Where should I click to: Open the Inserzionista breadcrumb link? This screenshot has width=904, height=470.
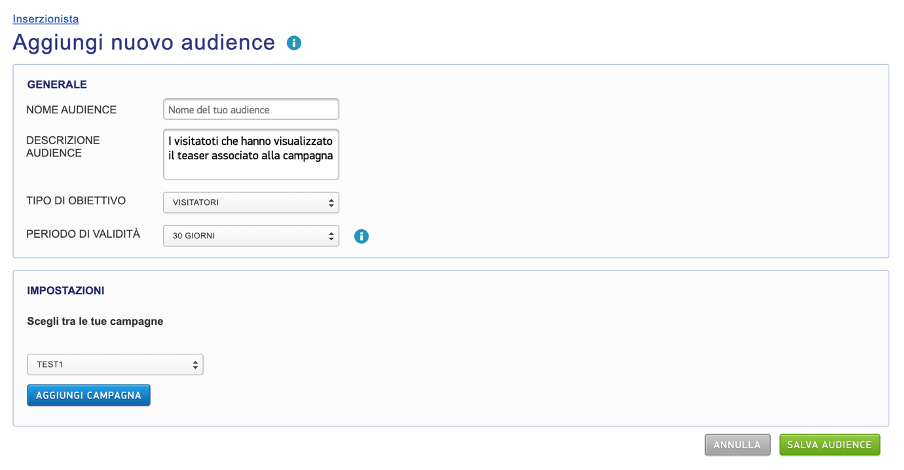(x=46, y=19)
